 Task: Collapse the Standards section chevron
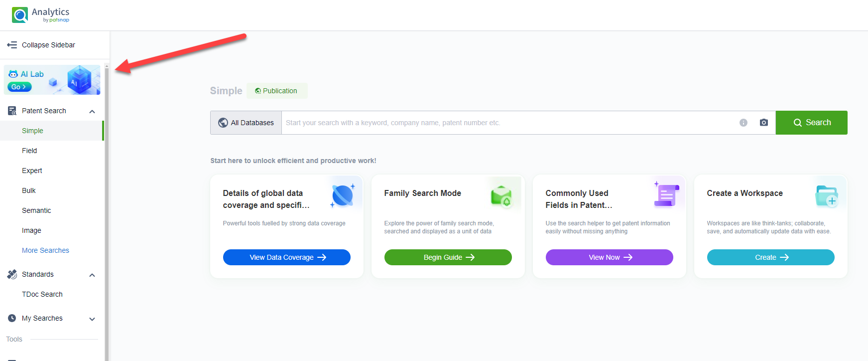tap(92, 275)
